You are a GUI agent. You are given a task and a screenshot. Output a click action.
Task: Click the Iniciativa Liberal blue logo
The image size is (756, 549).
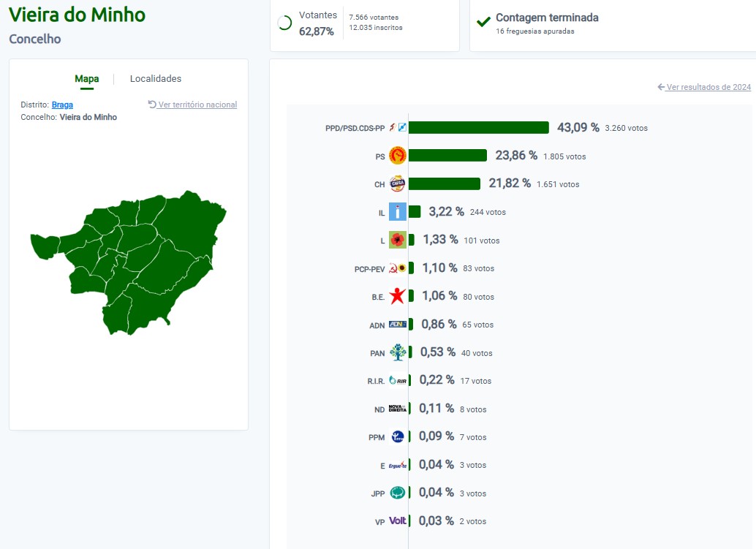pos(397,211)
